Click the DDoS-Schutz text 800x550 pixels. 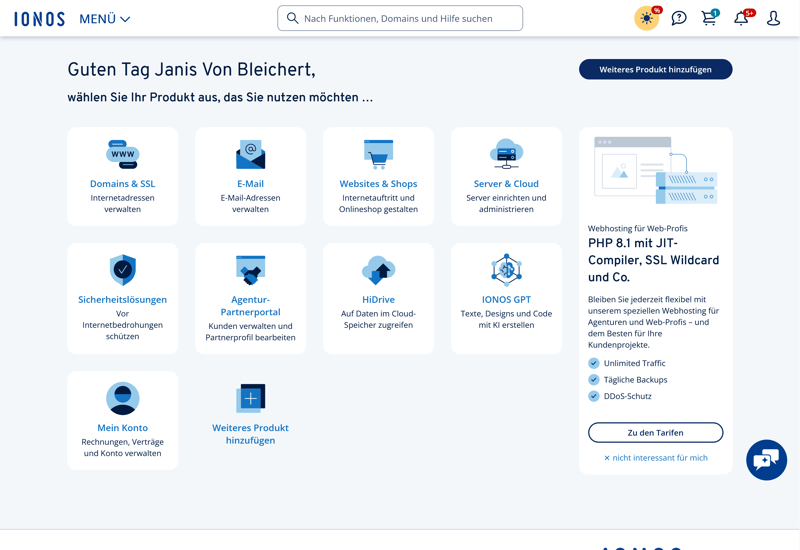(628, 396)
